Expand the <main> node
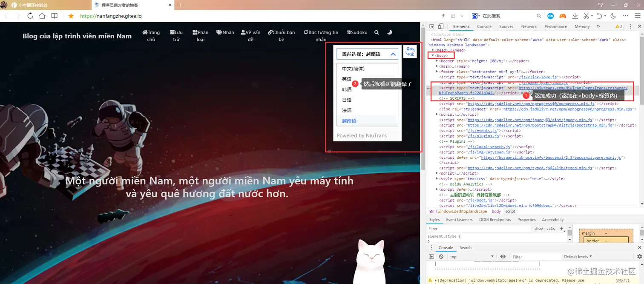This screenshot has width=644, height=284. (437, 66)
